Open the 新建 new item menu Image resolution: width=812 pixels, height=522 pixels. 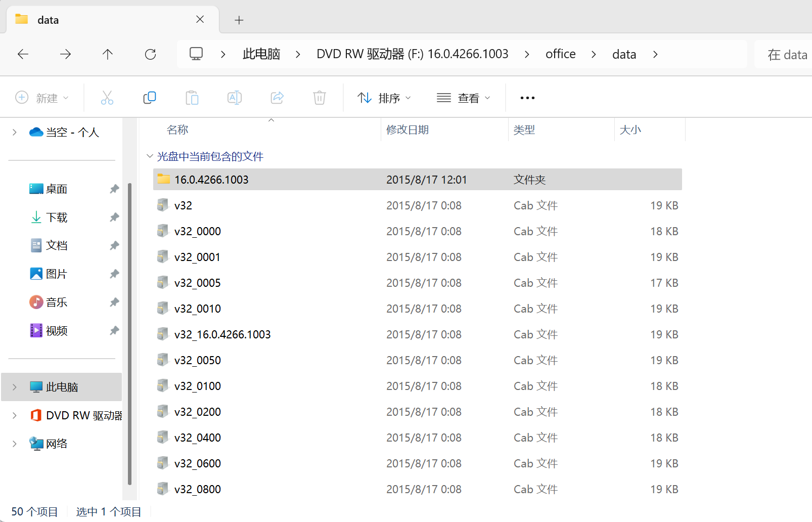point(42,98)
